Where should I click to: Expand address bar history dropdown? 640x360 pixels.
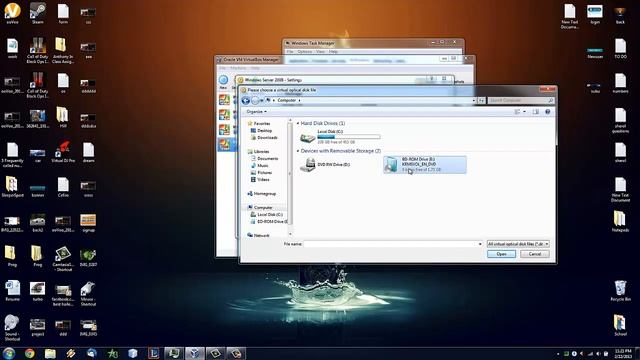[473, 100]
